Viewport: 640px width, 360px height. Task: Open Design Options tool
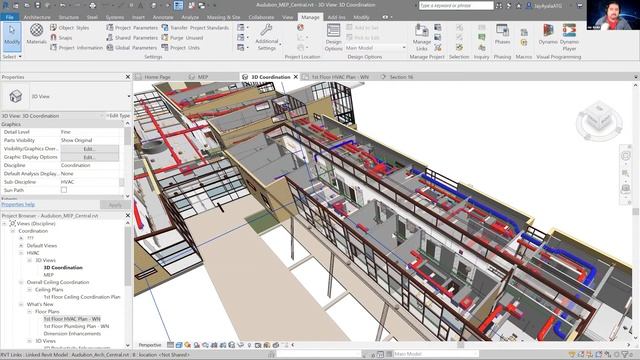(333, 37)
